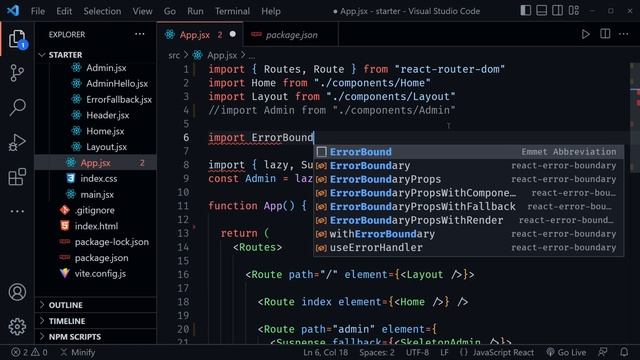Open Run and Debug view
The image size is (640, 360).
(x=17, y=142)
